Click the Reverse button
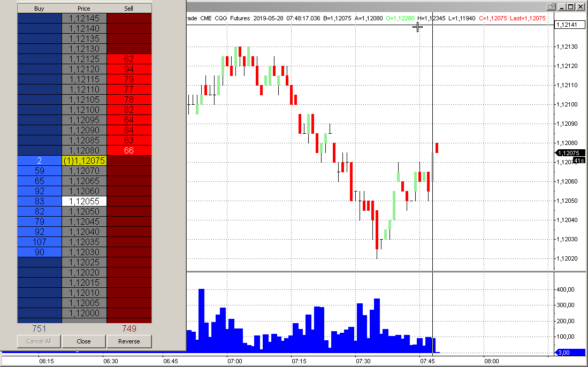The image size is (588, 367). point(129,341)
